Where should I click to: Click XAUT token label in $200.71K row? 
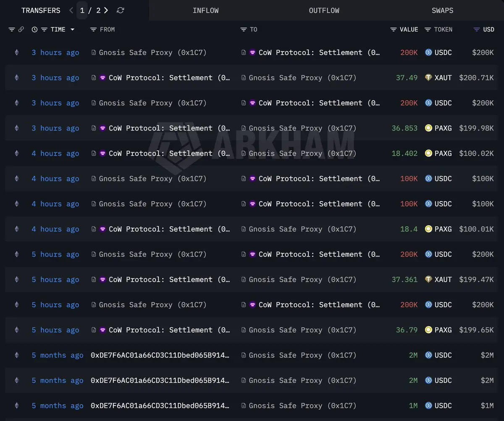(x=443, y=78)
